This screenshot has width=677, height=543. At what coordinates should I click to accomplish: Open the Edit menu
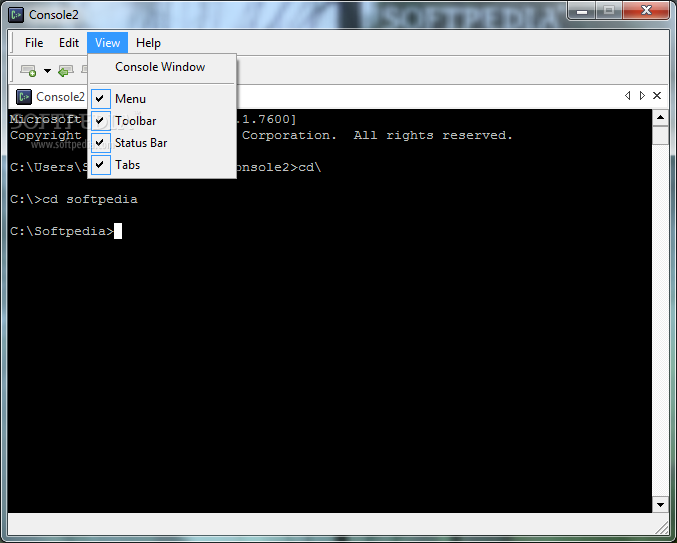(69, 43)
